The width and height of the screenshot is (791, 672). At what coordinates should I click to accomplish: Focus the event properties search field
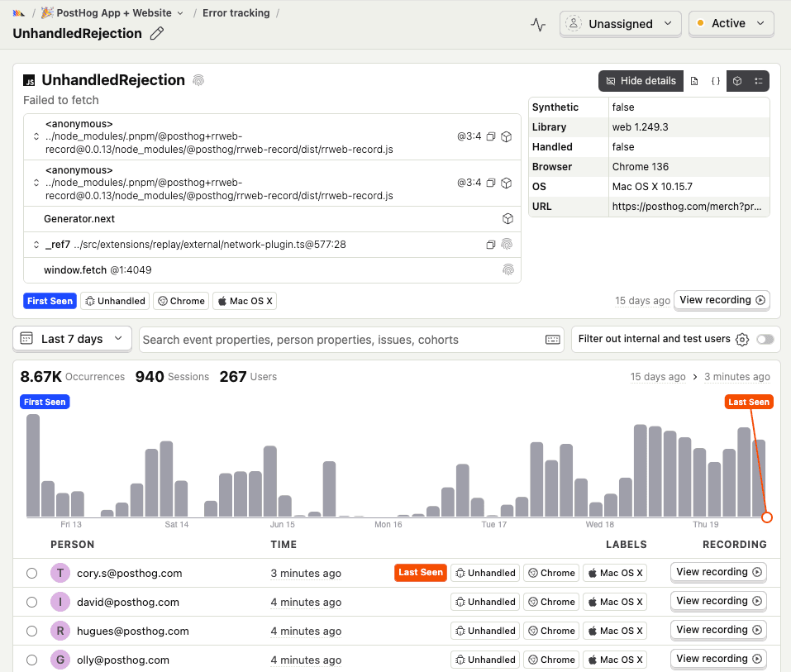pyautogui.click(x=341, y=340)
